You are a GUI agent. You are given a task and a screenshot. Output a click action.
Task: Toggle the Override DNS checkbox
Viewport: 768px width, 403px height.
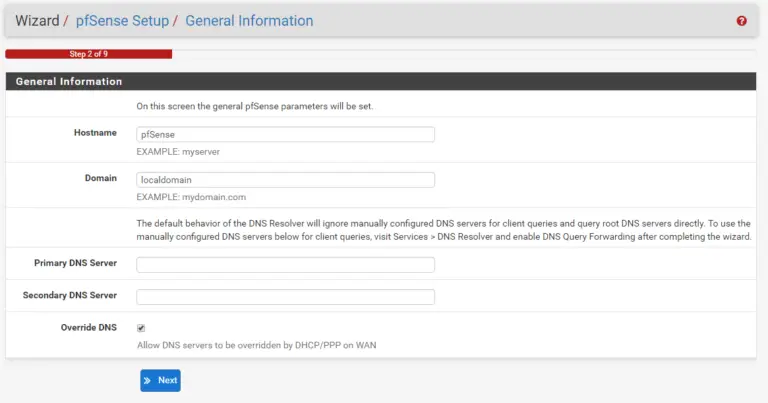tap(141, 328)
